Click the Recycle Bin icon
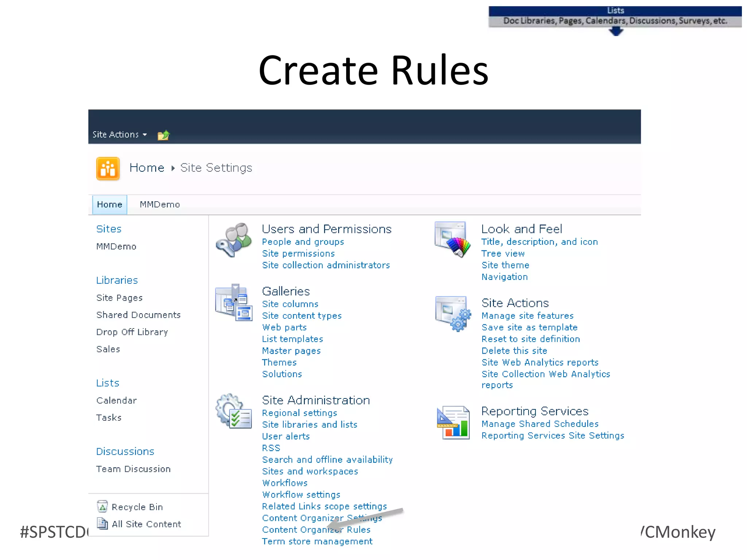This screenshot has width=747, height=560. (x=102, y=507)
